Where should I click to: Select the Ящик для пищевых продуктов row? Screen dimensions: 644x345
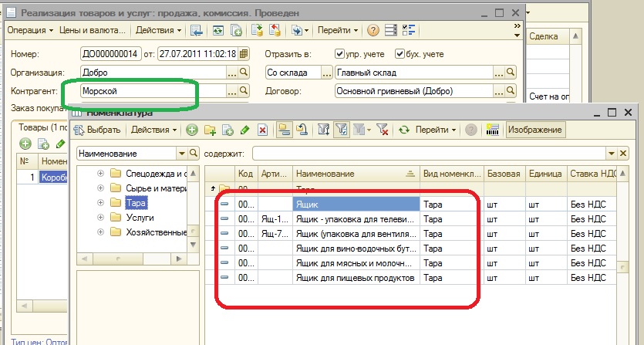(x=355, y=278)
